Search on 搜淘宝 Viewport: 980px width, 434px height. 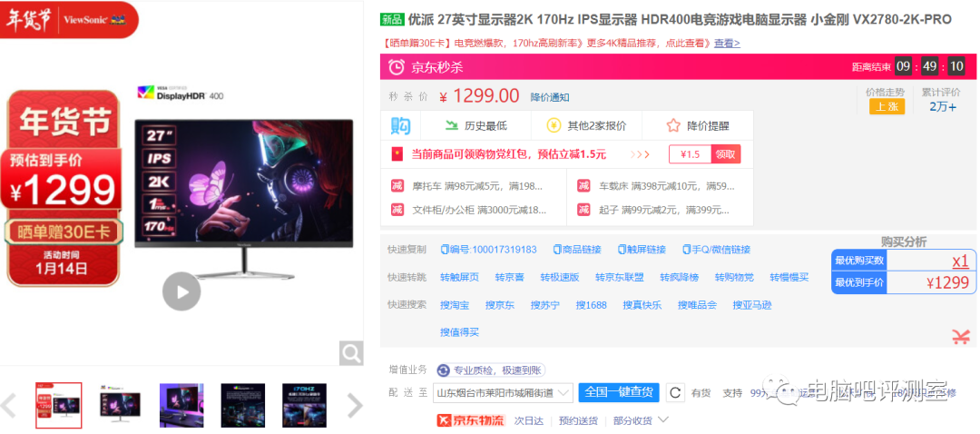click(x=455, y=305)
